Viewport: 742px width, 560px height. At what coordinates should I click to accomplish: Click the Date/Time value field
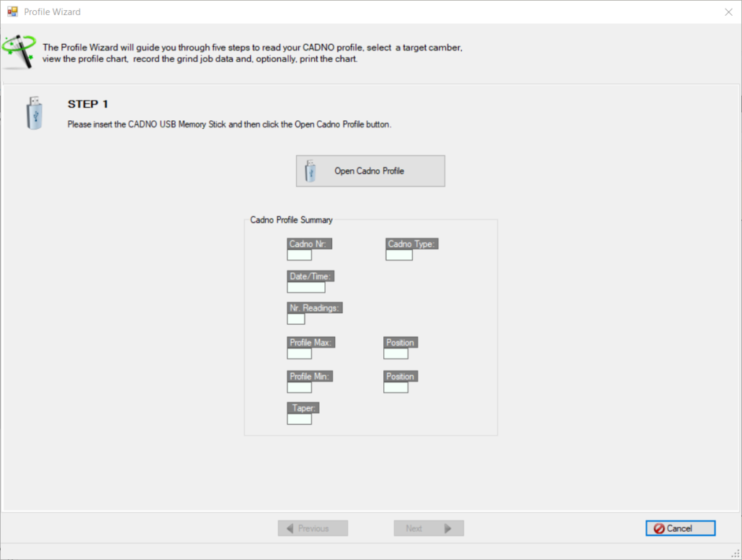(x=306, y=287)
